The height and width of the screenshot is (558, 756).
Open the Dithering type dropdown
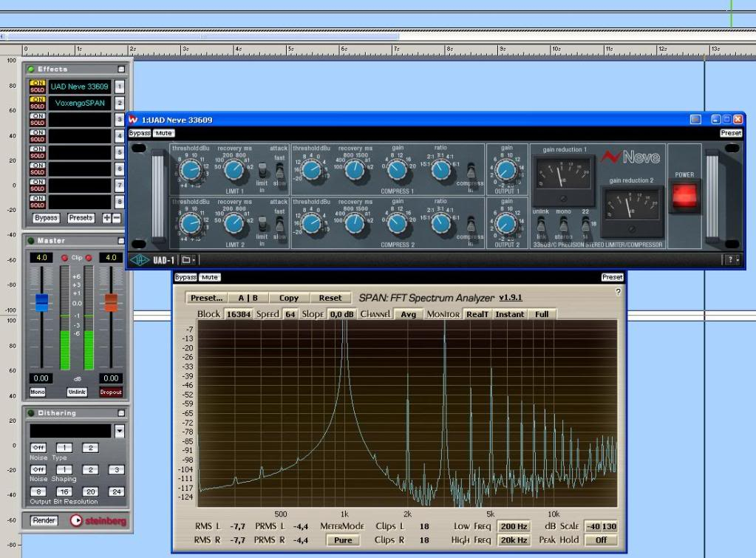coord(120,431)
